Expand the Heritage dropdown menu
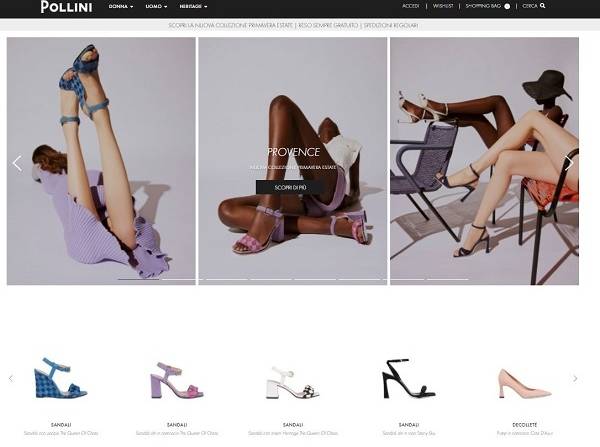The image size is (600, 447). (193, 6)
